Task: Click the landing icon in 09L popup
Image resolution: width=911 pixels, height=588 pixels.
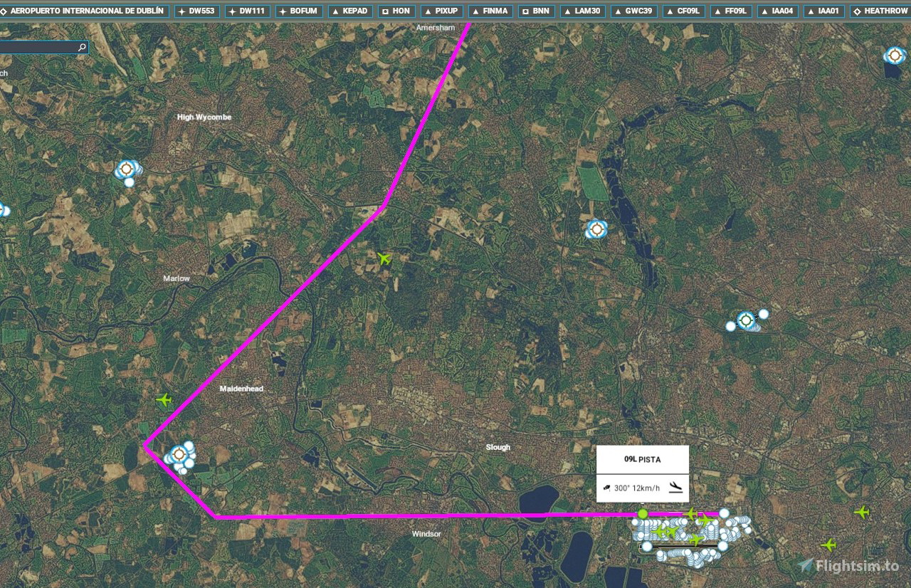Action: (676, 488)
